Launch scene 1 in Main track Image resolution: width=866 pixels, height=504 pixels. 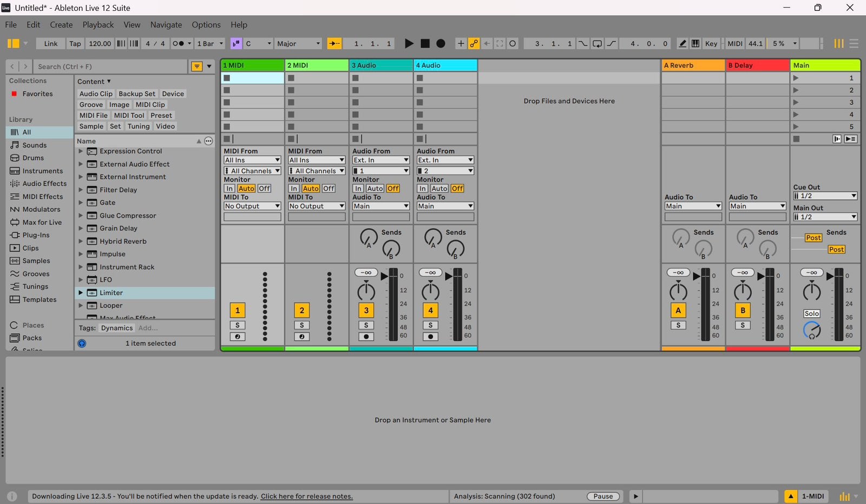(796, 78)
